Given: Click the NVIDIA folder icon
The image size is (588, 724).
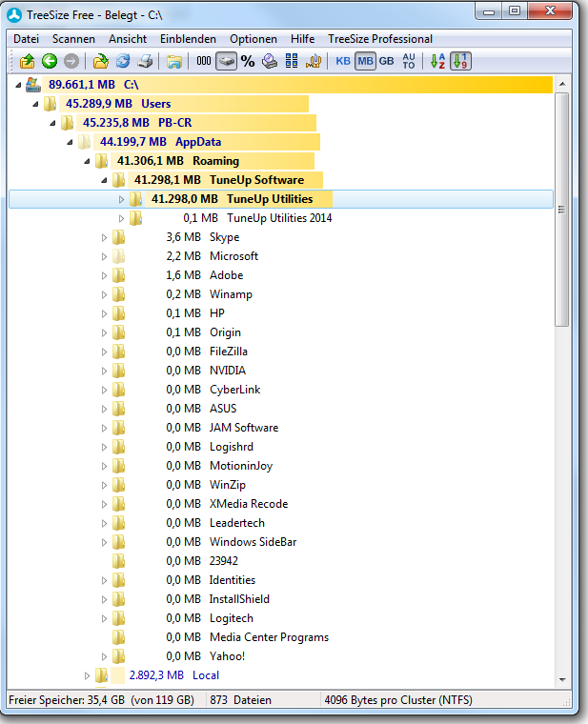Looking at the screenshot, I should (119, 371).
